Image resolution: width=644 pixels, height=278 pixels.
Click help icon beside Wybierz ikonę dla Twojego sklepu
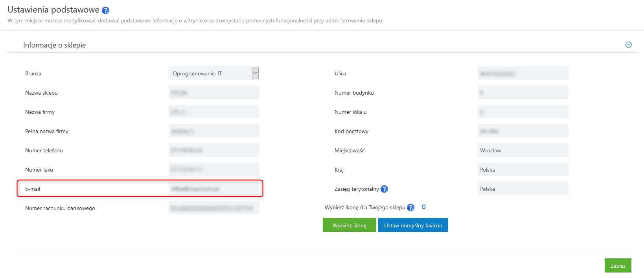coord(410,208)
